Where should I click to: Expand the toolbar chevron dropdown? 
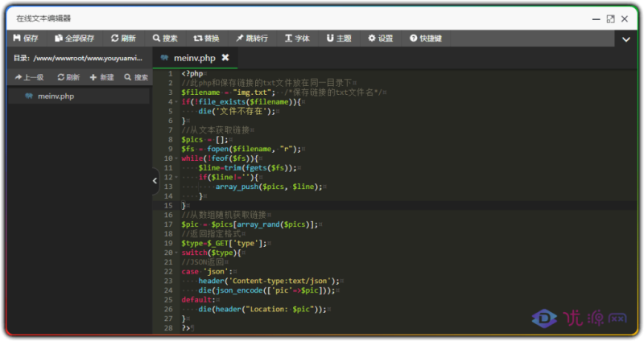tap(626, 39)
